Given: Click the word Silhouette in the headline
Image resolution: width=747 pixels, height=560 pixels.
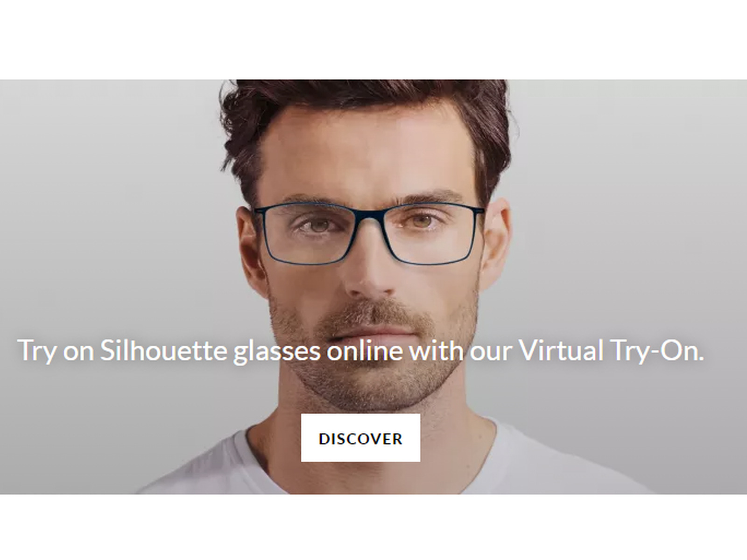Looking at the screenshot, I should point(163,350).
